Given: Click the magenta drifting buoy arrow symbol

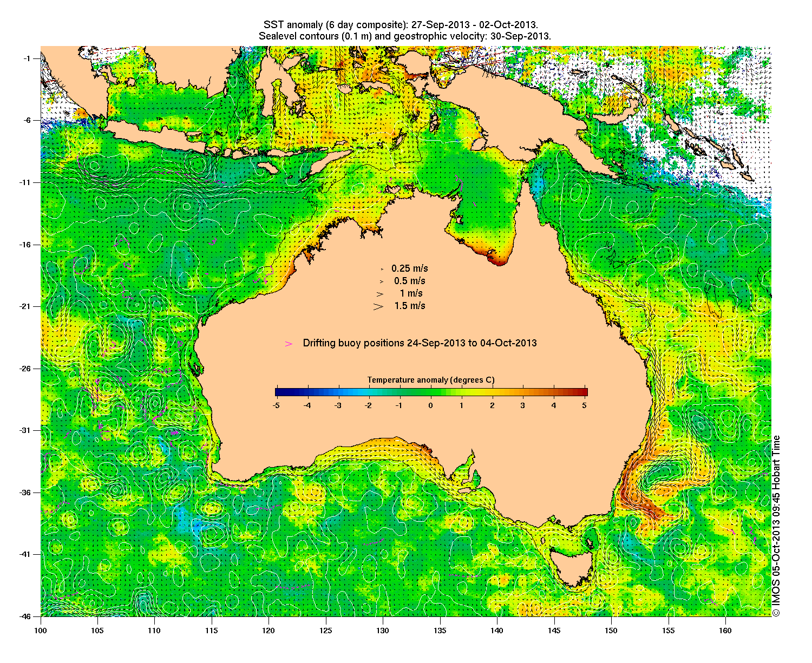Looking at the screenshot, I should 289,344.
